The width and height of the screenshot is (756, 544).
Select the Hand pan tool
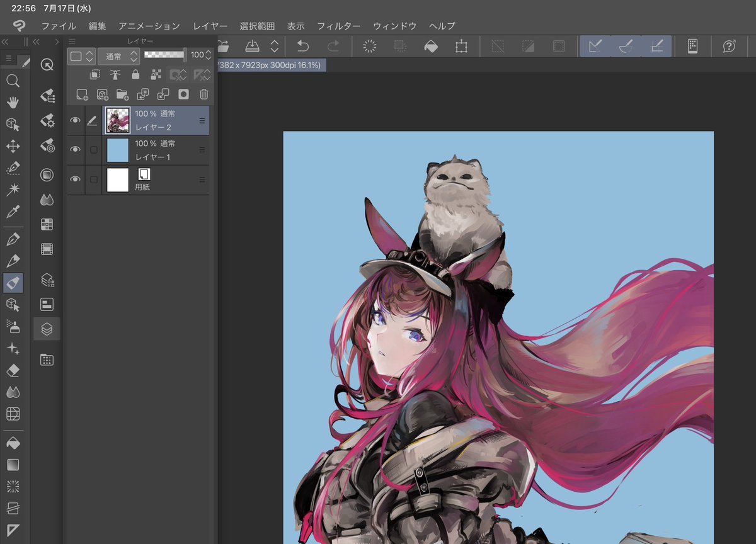[x=13, y=102]
